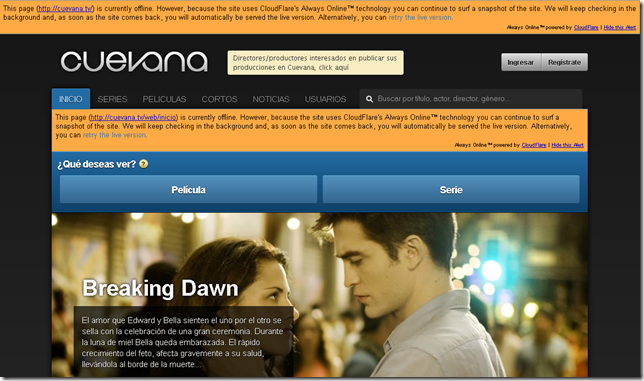Choose the Serie button
Image resolution: width=644 pixels, height=381 pixels.
(451, 189)
